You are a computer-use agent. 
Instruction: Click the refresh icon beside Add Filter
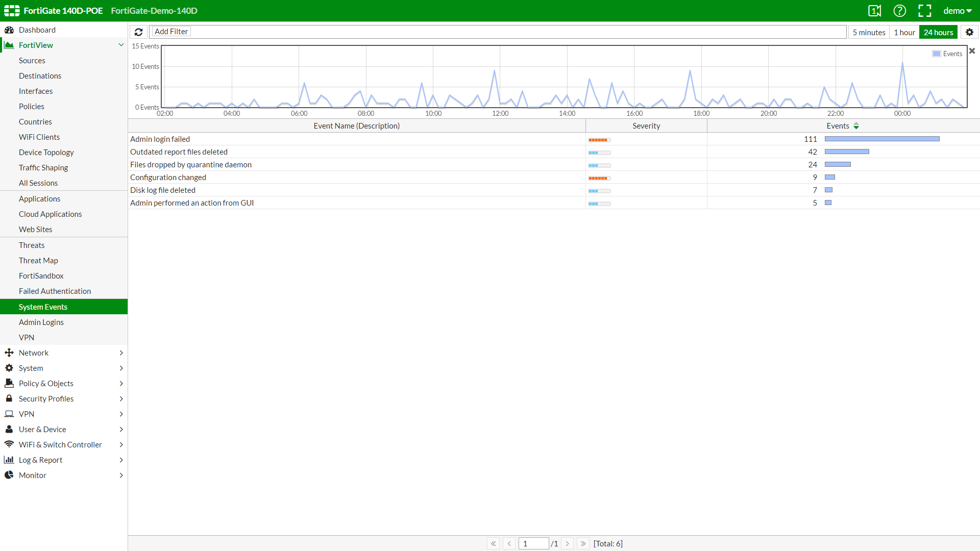coord(138,32)
